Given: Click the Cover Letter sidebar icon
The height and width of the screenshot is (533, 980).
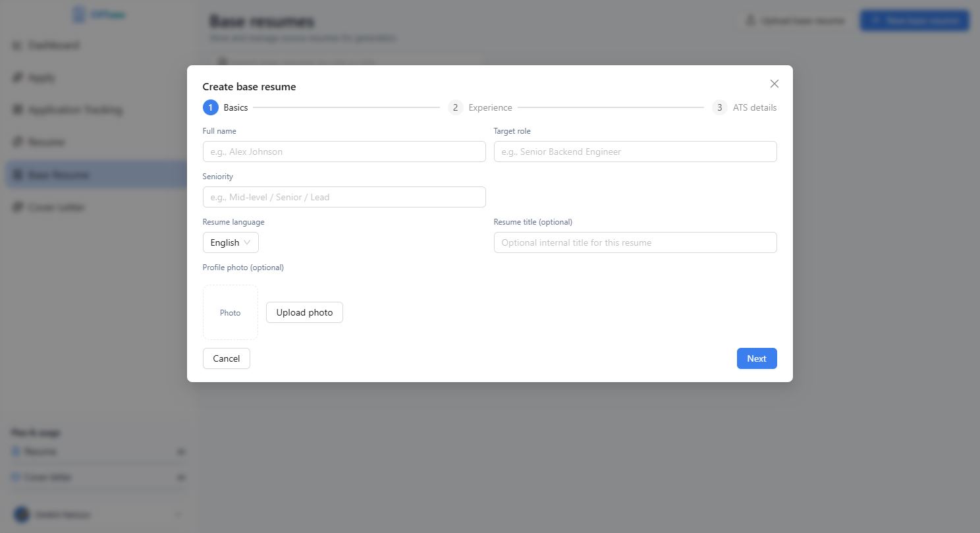Looking at the screenshot, I should 17,208.
